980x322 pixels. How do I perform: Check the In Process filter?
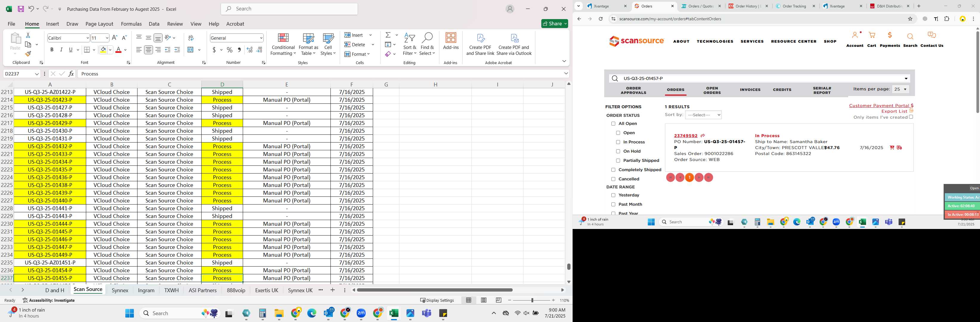tap(618, 142)
